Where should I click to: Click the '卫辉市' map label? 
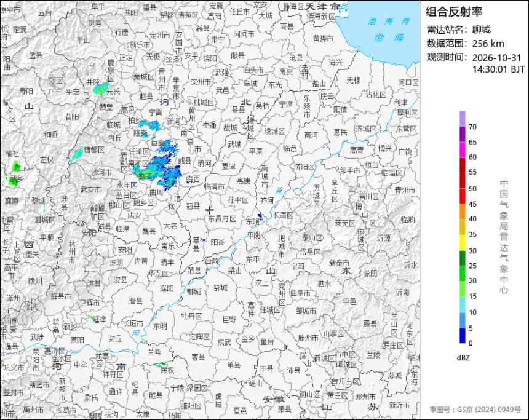pyautogui.click(x=89, y=303)
